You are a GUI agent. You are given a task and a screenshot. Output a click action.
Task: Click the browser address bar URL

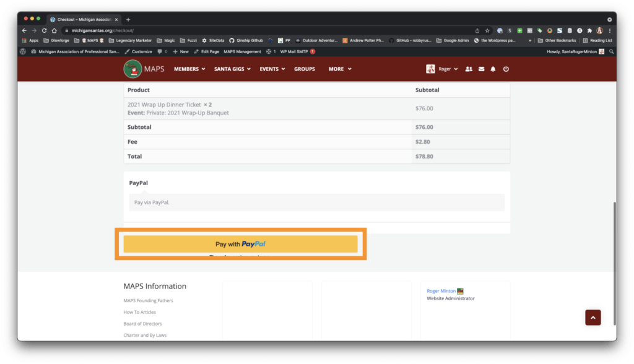102,31
